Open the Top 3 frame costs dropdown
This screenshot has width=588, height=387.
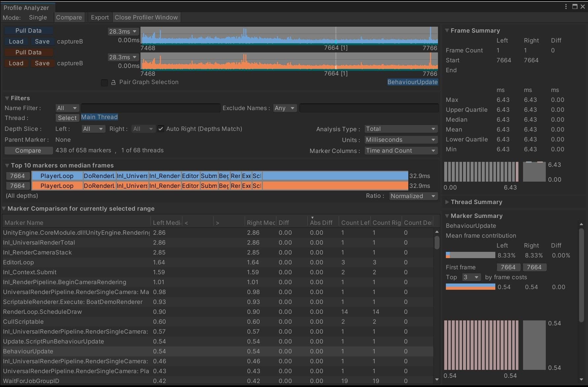pos(471,277)
